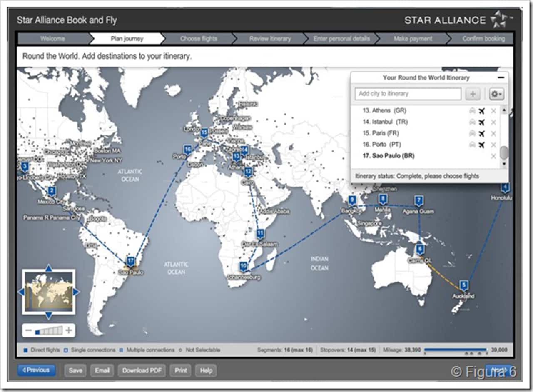533x392 pixels.
Task: Select the 17. Sao Paulo (BR) row
Action: pyautogui.click(x=426, y=156)
